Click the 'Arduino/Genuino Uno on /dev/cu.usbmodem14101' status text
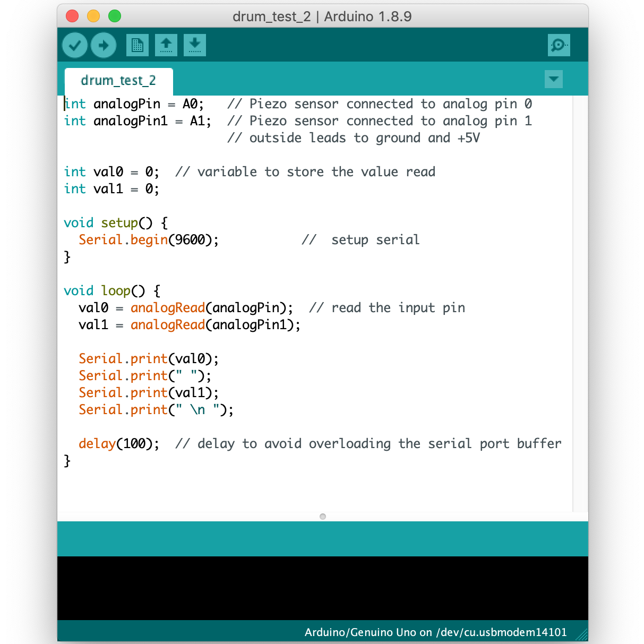Image resolution: width=644 pixels, height=644 pixels. click(x=435, y=632)
